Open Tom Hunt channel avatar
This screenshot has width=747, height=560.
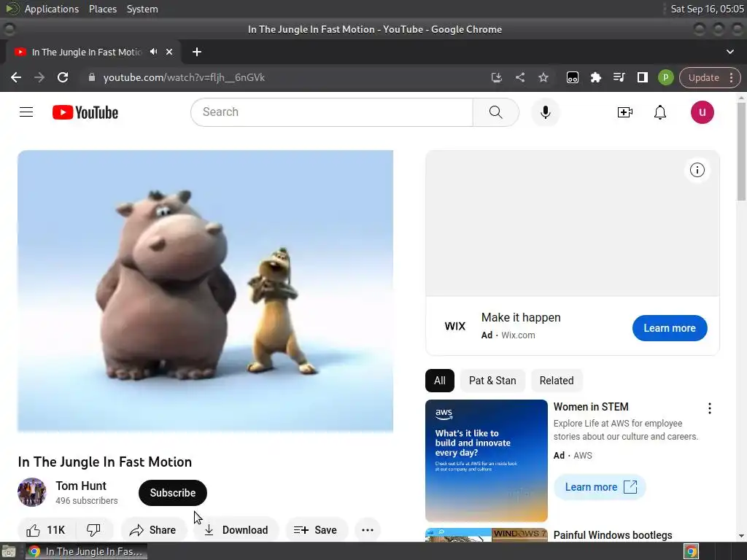(x=32, y=492)
